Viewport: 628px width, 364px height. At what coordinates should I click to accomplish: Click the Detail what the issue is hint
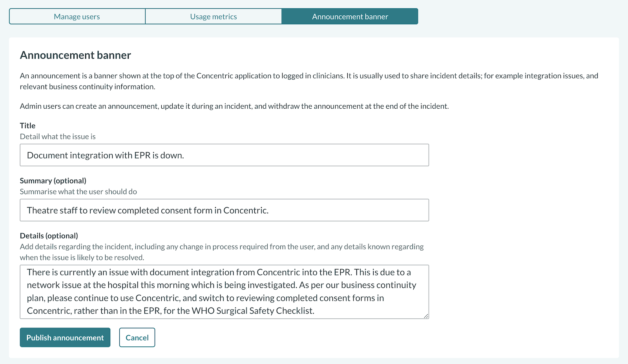coord(57,136)
